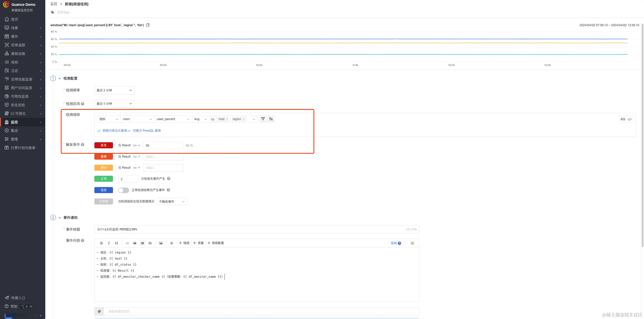Toggle the normal detection results event switch
The height and width of the screenshot is (319, 644).
(123, 190)
